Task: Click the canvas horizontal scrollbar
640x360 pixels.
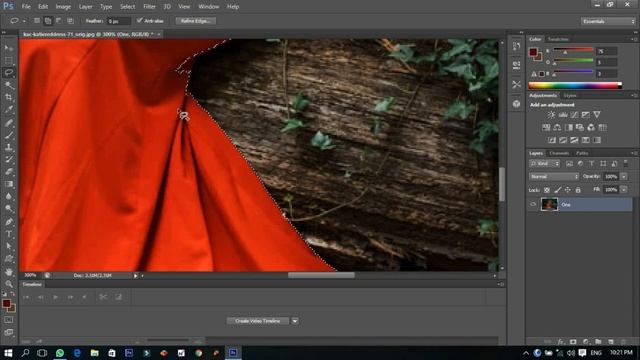Action: tap(321, 276)
